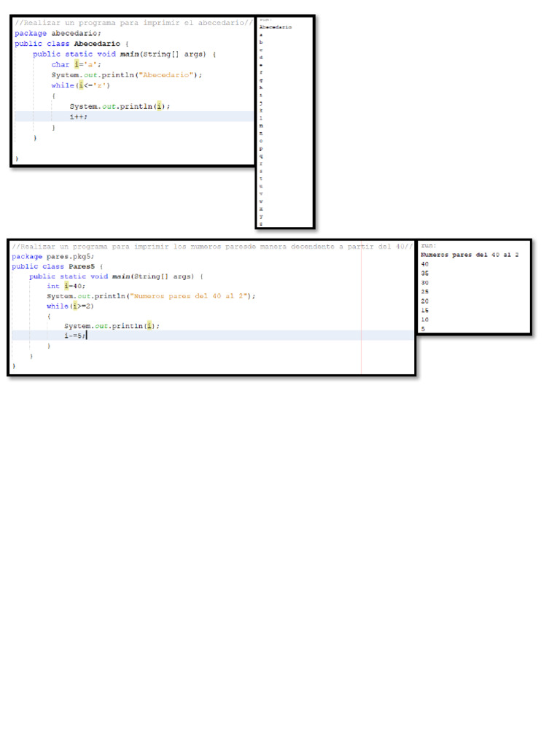The image size is (560, 747).
Task: Click the value "10" in the number output
Action: click(x=425, y=320)
